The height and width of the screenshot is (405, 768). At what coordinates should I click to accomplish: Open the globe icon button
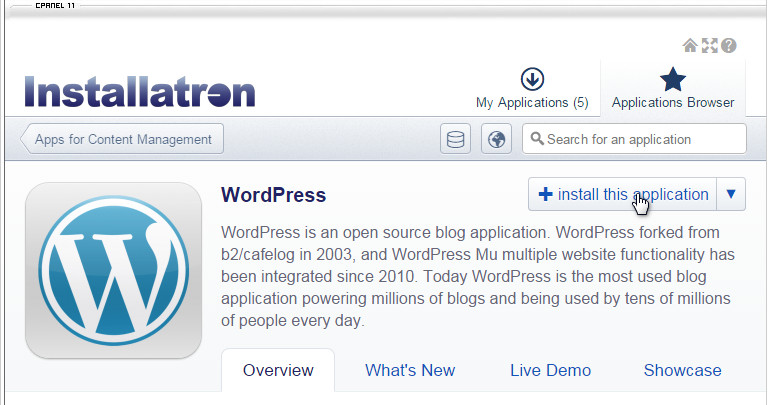[496, 139]
